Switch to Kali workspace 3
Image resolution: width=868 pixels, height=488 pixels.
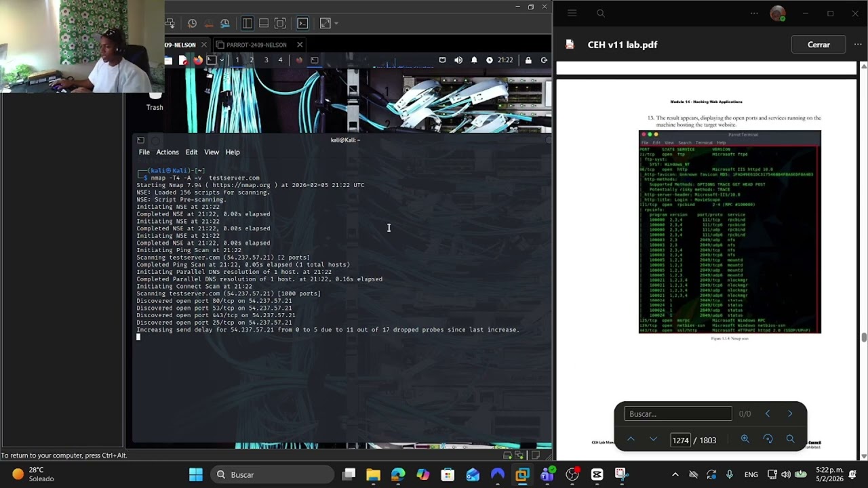coord(266,60)
